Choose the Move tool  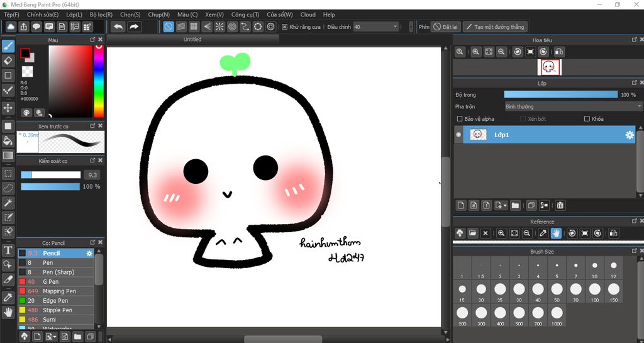[8, 108]
